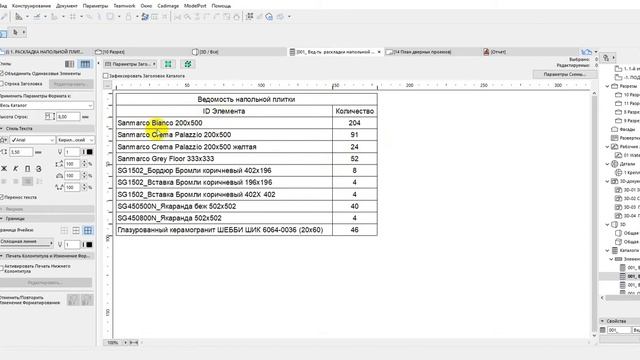Close the 001 Ведомость раскладки tab
Image resolution: width=640 pixels, height=360 pixels.
click(x=379, y=52)
